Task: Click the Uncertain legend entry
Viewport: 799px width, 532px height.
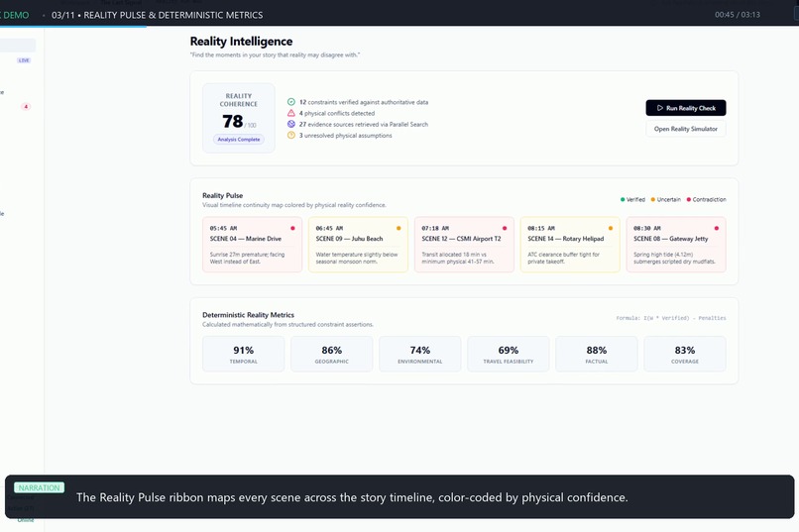Action: click(x=665, y=199)
